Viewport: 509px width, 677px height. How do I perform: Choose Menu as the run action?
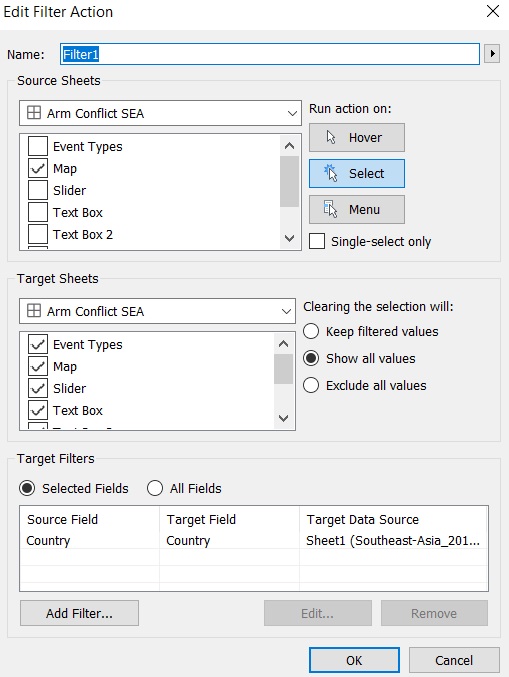(x=357, y=209)
